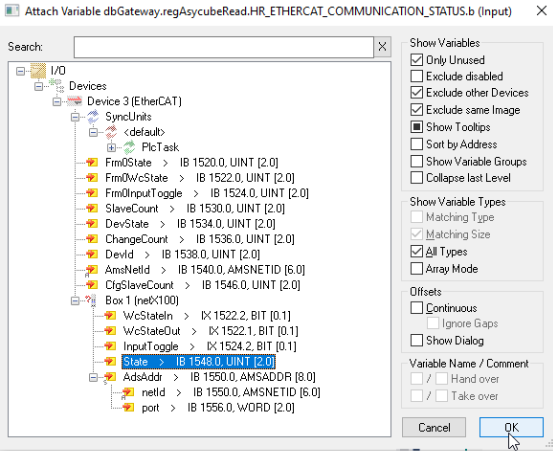
Task: Confirm the selection with OK
Action: click(511, 427)
